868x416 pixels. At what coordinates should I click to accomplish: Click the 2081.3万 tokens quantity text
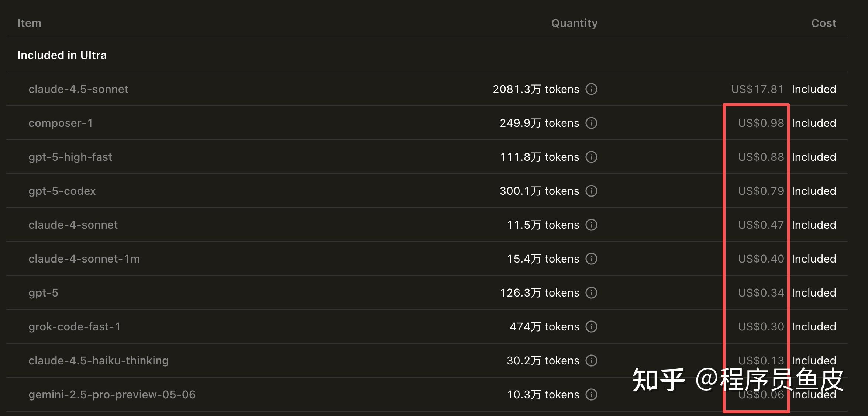click(536, 89)
